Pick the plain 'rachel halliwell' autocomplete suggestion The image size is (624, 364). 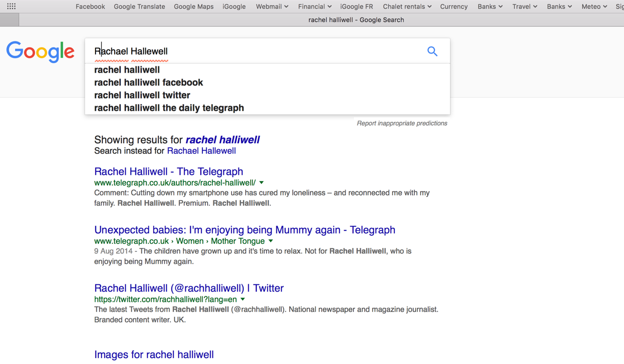click(x=267, y=70)
